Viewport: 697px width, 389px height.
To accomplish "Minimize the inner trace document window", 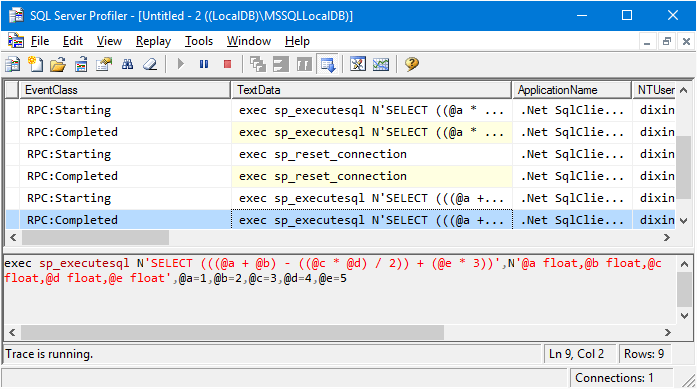I will [x=647, y=42].
